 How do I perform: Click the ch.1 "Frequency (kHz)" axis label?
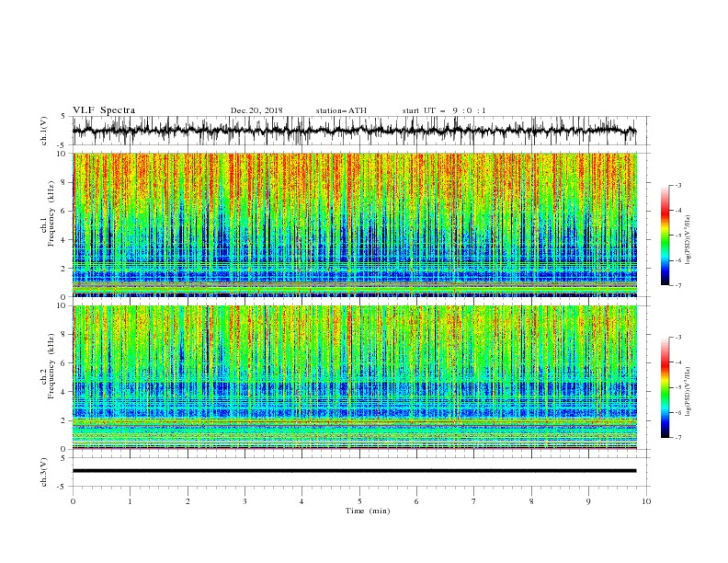tap(51, 213)
